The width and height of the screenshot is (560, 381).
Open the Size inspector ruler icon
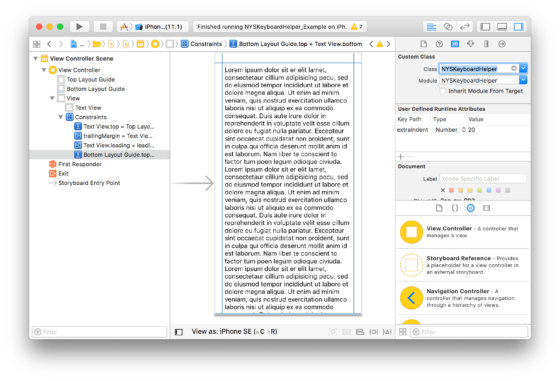coord(486,44)
